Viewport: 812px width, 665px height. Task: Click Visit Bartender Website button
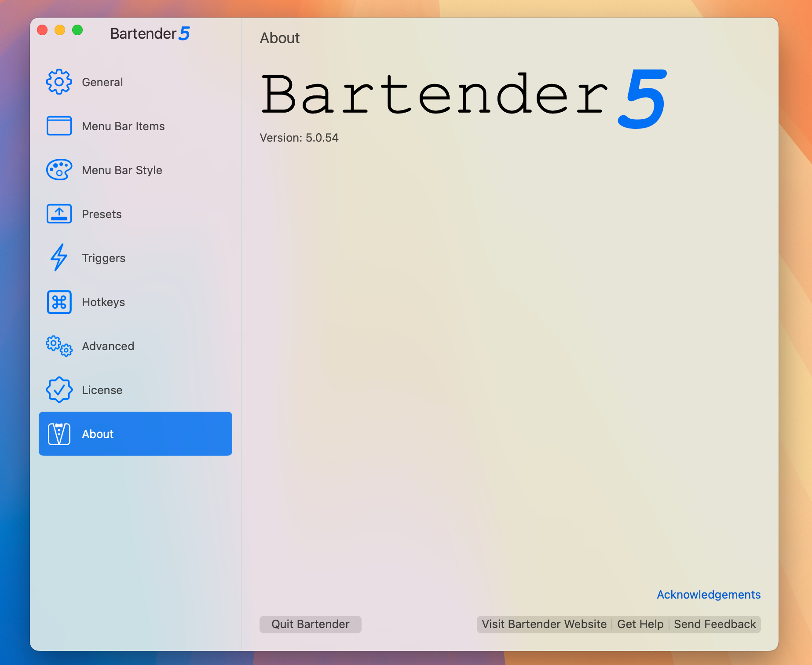(x=544, y=624)
